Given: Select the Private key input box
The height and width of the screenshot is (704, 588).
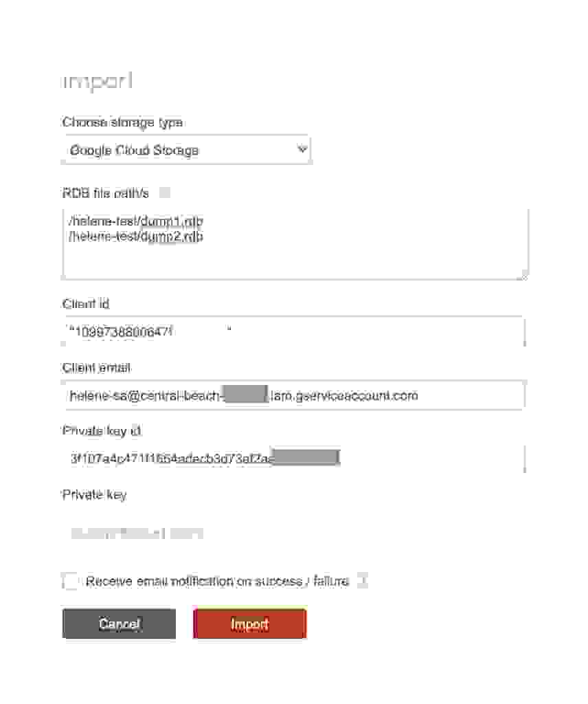Looking at the screenshot, I should click(x=293, y=533).
